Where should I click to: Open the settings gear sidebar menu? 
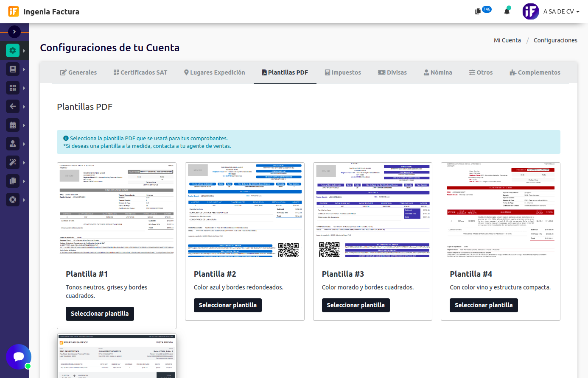[x=13, y=51]
